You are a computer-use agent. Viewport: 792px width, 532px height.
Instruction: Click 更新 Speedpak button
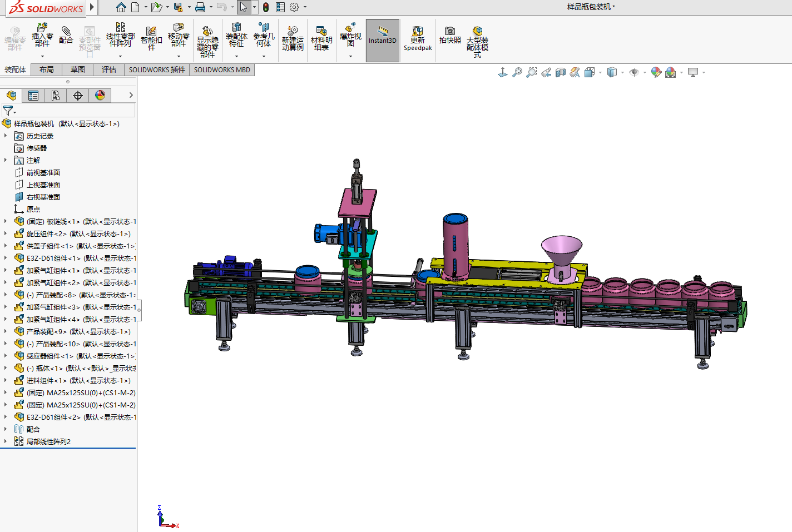click(x=418, y=39)
